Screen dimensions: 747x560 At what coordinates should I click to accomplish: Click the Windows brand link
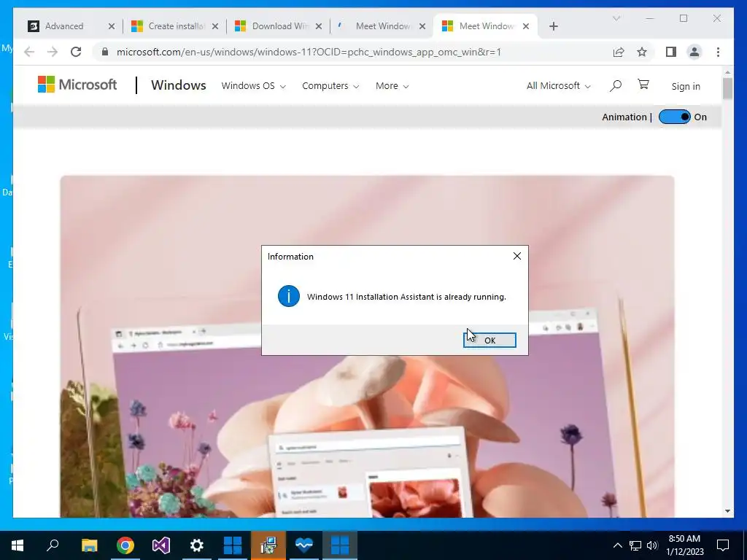(179, 85)
